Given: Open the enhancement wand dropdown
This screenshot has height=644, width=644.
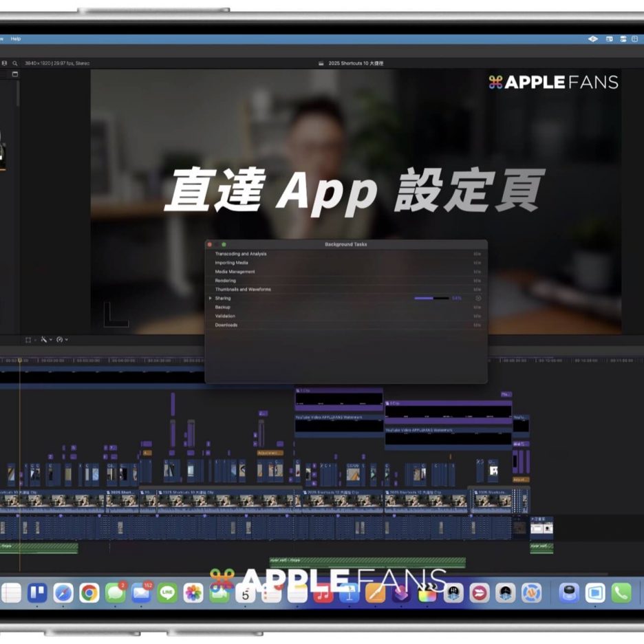Looking at the screenshot, I should point(45,340).
